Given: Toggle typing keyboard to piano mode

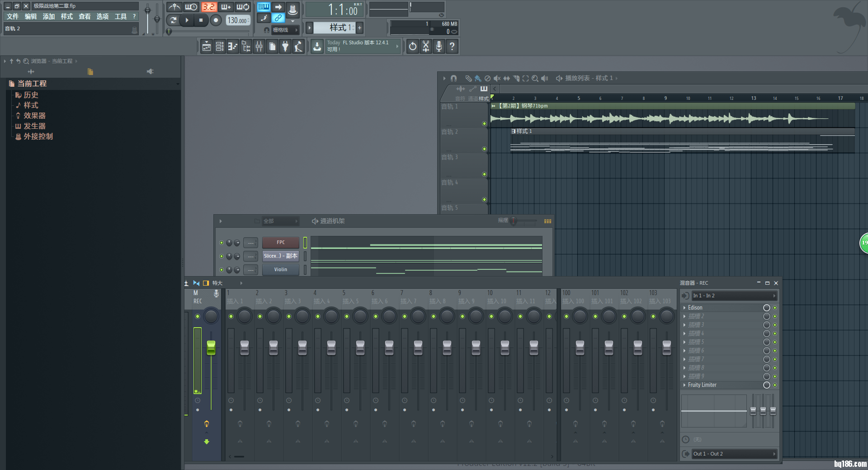Looking at the screenshot, I should tap(264, 7).
